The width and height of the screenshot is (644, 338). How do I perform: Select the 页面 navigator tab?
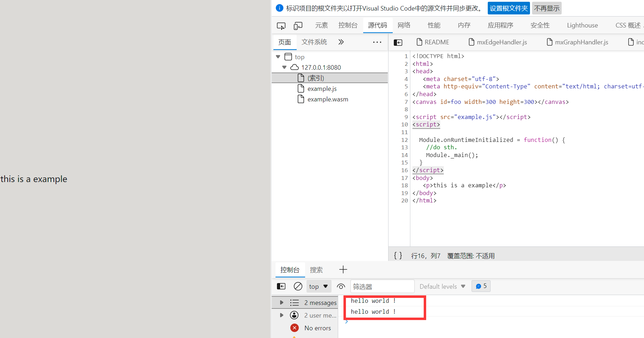(285, 42)
